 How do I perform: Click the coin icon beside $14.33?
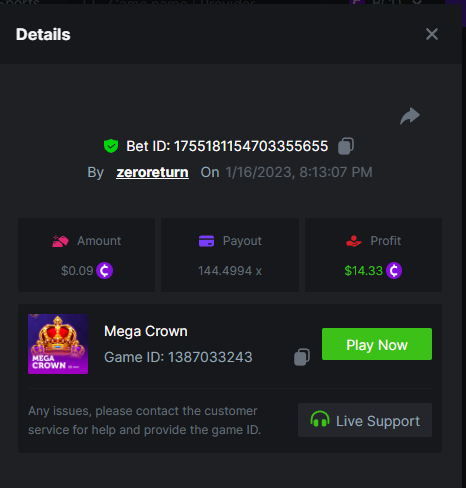[x=394, y=270]
